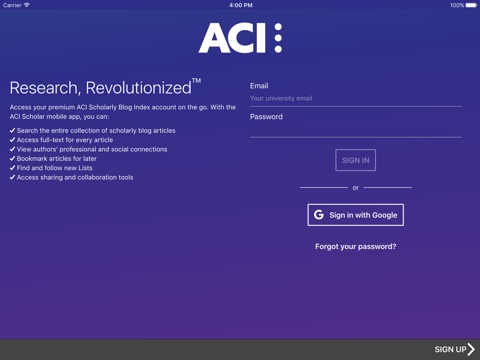Tap the Sign Up chevron arrow
Image resolution: width=480 pixels, height=360 pixels.
(x=471, y=349)
